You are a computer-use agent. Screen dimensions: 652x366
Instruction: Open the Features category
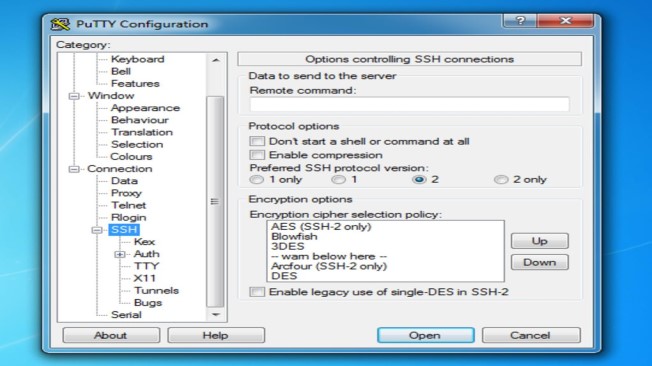[135, 84]
